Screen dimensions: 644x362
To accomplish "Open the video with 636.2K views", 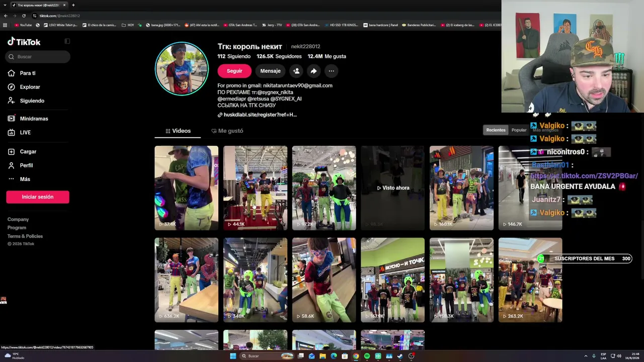I will (x=186, y=280).
